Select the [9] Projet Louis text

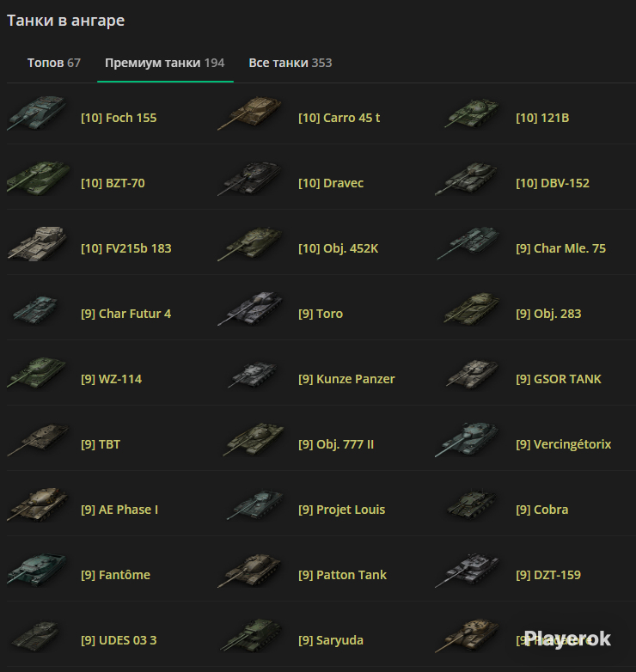[x=341, y=510]
